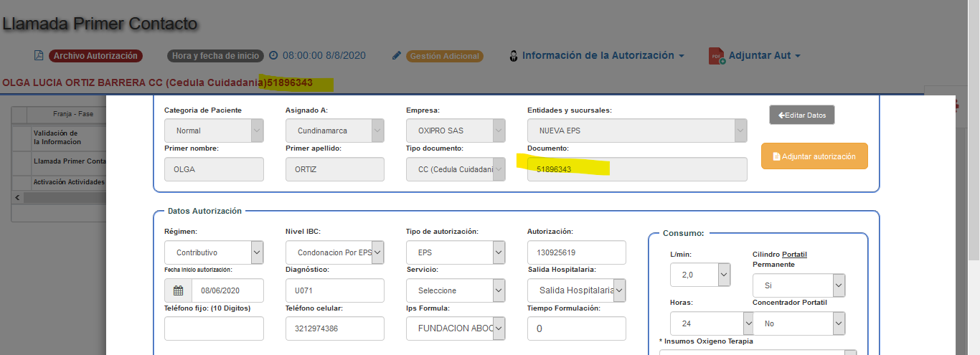The width and height of the screenshot is (980, 355).
Task: Click the red PDF icon for Adjuntar Aut
Action: 717,56
